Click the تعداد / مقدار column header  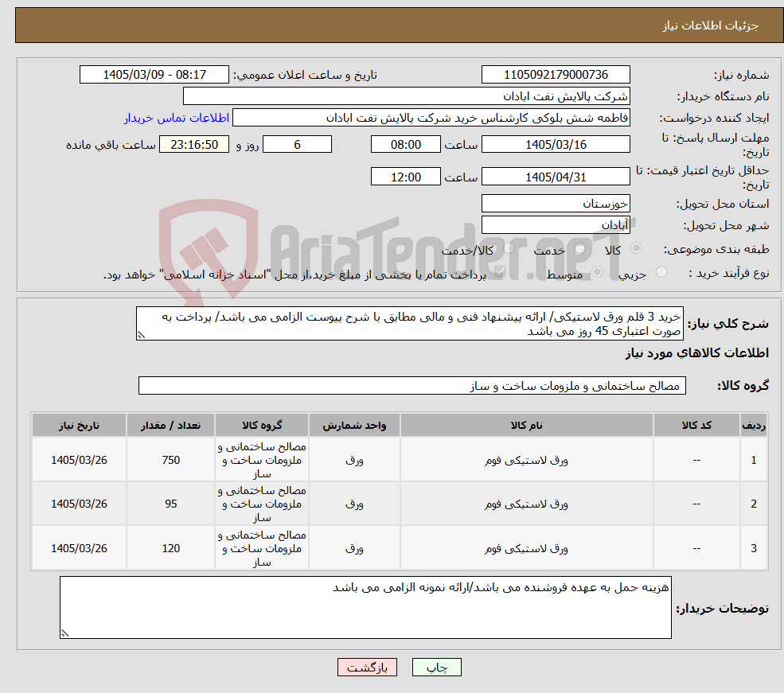click(x=170, y=425)
